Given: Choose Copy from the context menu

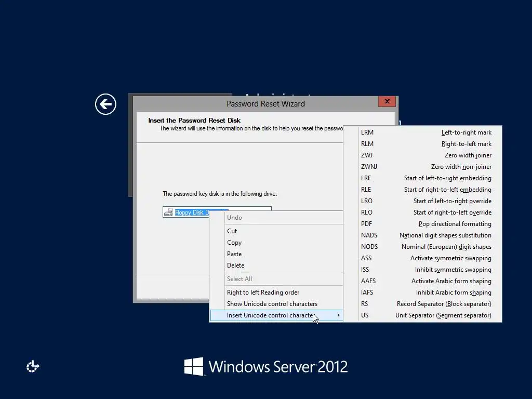Looking at the screenshot, I should coord(276,243).
